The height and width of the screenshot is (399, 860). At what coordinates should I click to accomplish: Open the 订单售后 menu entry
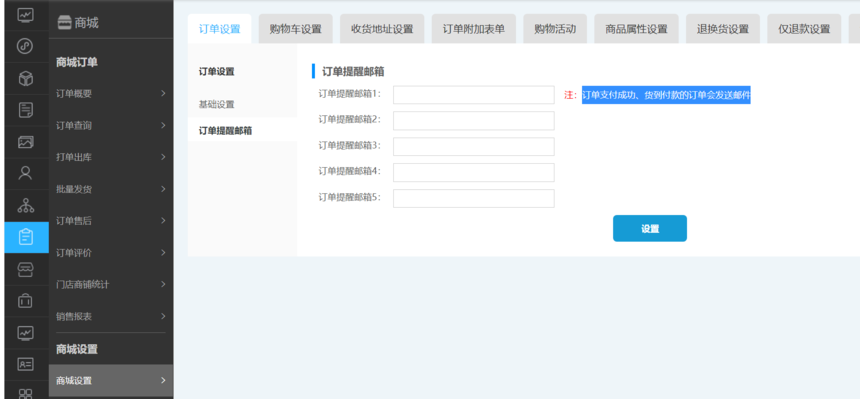(111, 221)
